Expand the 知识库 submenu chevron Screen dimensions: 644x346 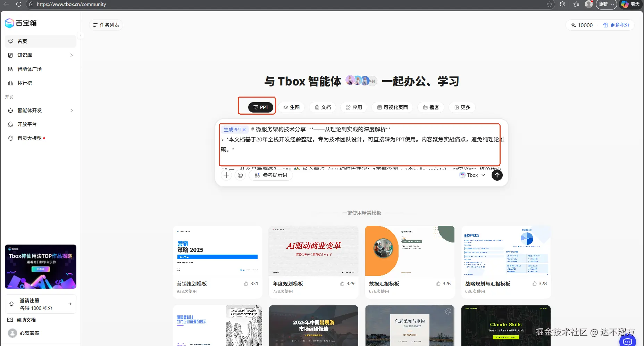click(x=72, y=55)
